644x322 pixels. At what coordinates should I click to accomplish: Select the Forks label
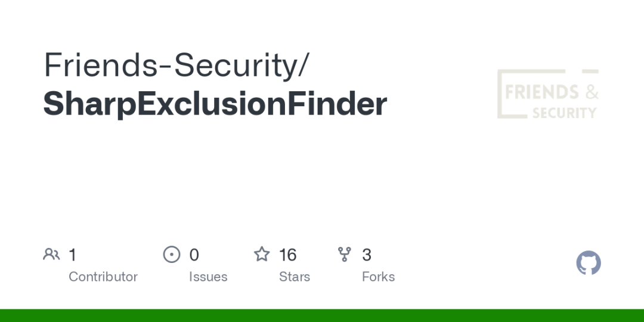378,277
